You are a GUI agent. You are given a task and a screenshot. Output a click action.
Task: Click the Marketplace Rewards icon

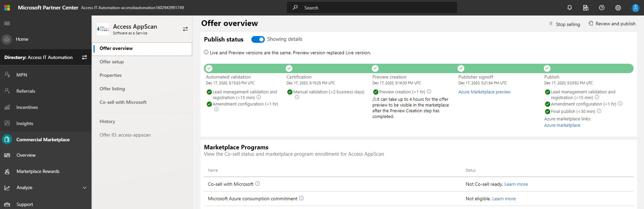click(x=7, y=171)
